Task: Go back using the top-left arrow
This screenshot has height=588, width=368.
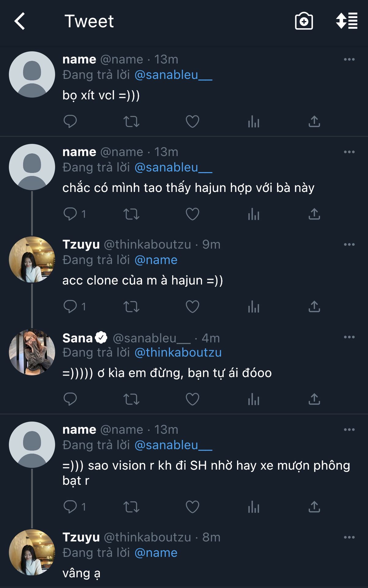Action: tap(20, 21)
